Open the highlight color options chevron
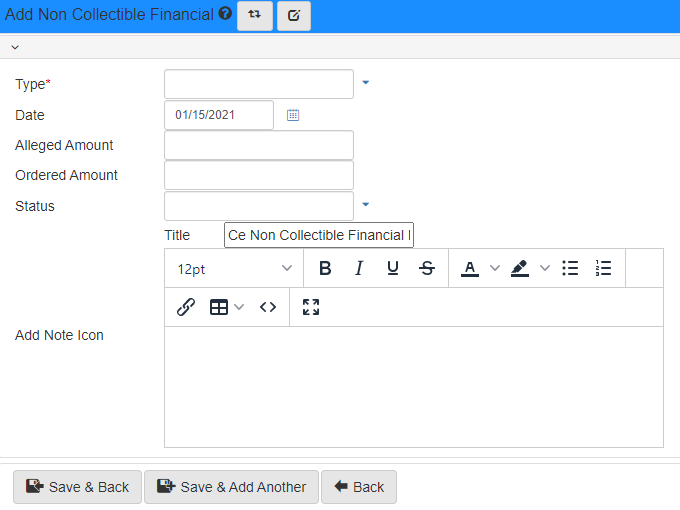 545,268
